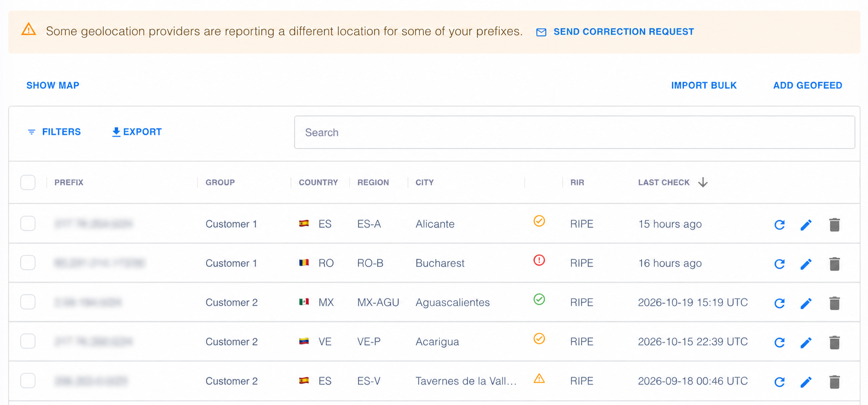
Task: Select the Bucharest row checkbox
Action: tap(28, 263)
